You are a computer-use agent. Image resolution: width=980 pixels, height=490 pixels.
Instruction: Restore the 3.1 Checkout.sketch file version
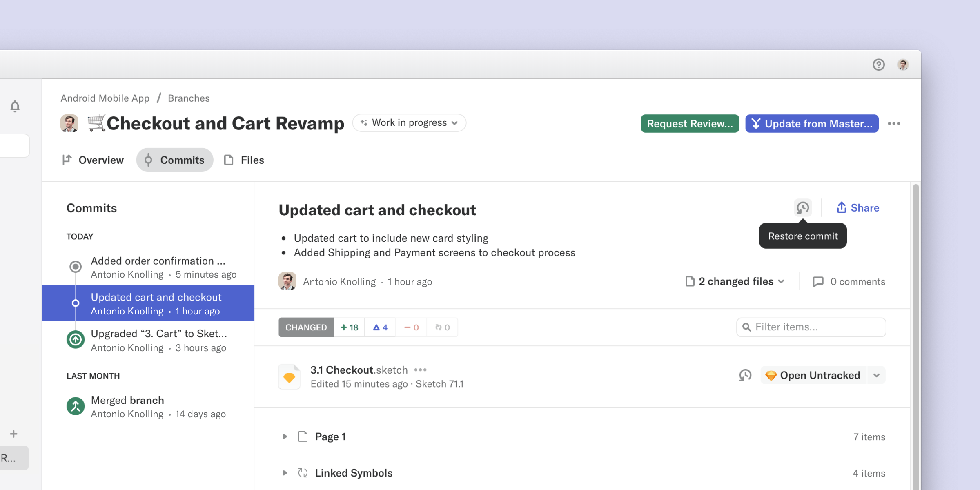[x=745, y=375]
